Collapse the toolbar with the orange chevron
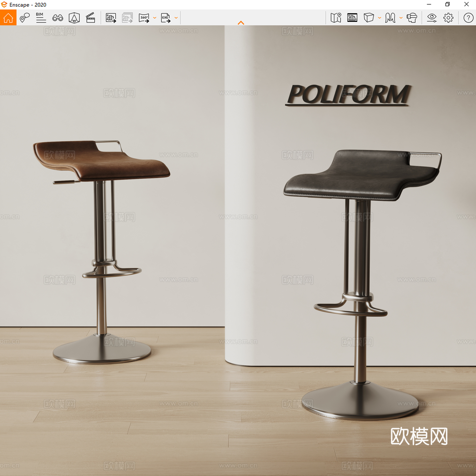The width and height of the screenshot is (476, 476). point(241,22)
